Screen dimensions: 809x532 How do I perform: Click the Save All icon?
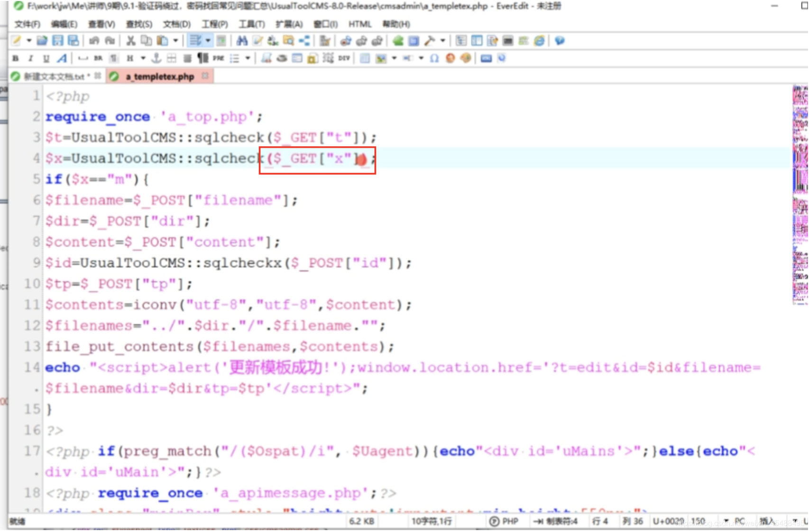(x=73, y=41)
